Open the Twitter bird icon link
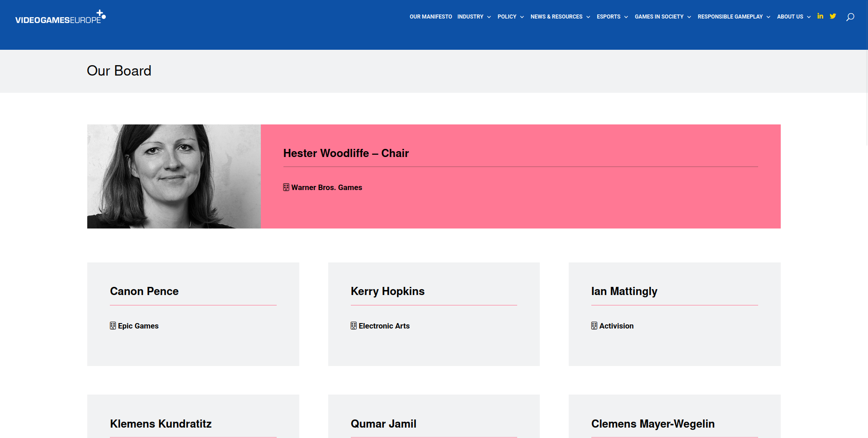This screenshot has height=438, width=868. [833, 16]
